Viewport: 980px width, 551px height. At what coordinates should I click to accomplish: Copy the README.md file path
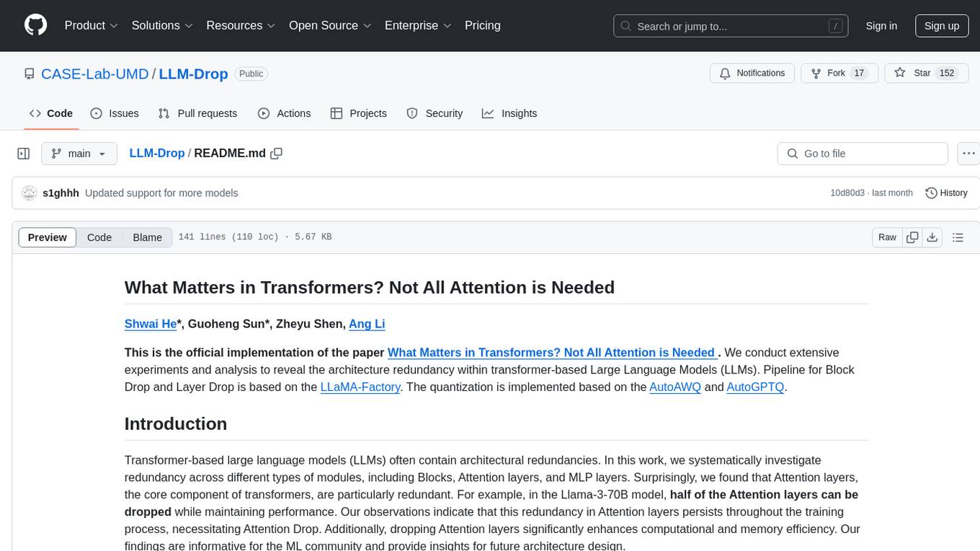tap(276, 154)
